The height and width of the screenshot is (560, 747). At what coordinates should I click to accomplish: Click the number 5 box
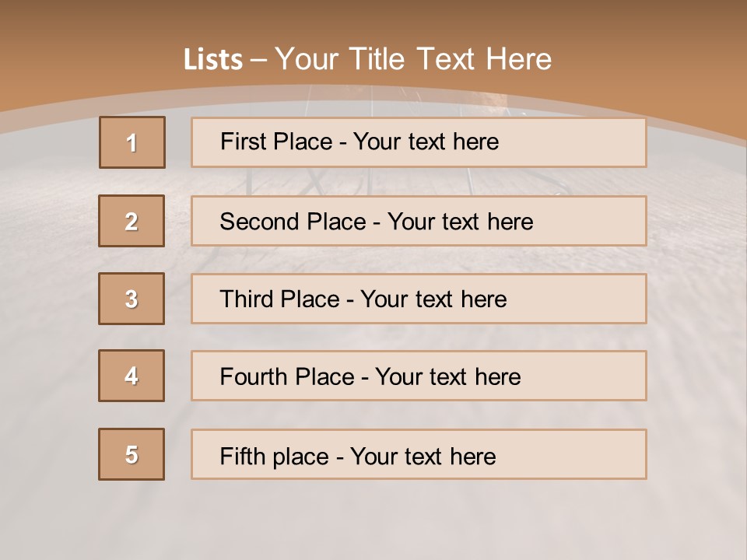coord(132,454)
